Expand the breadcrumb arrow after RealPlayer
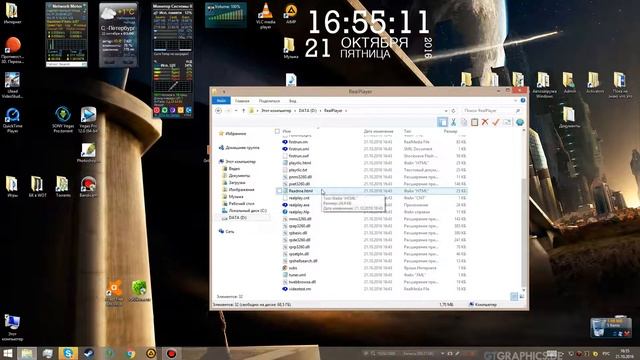The width and height of the screenshot is (640, 360). click(346, 111)
